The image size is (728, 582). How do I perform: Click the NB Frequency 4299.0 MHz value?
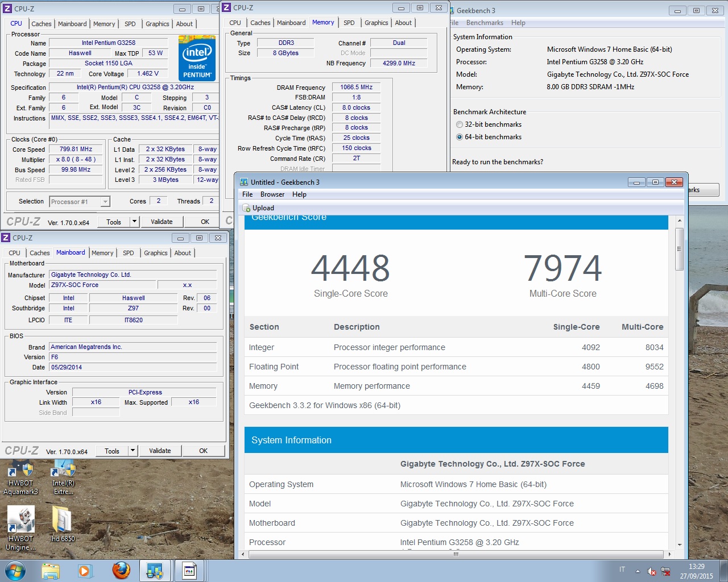click(399, 63)
